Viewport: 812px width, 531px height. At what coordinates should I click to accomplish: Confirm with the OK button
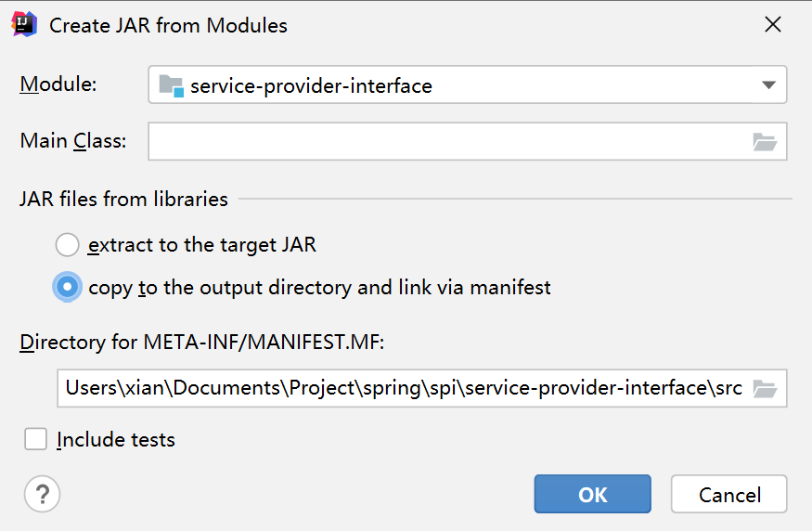pos(592,495)
